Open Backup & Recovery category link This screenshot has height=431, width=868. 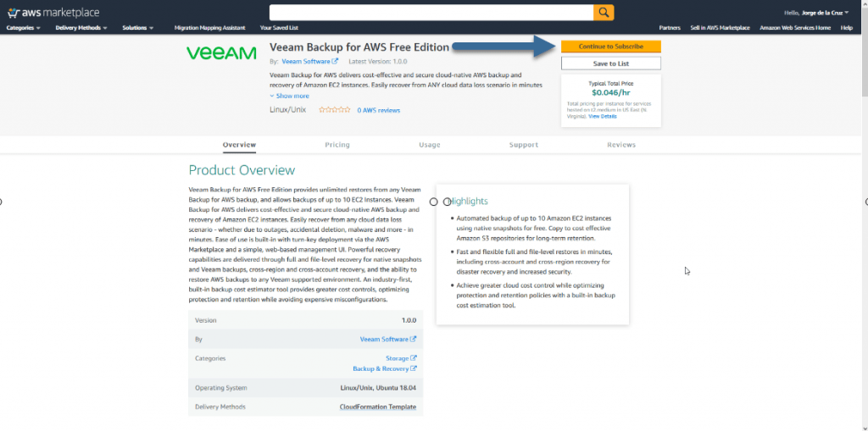pyautogui.click(x=385, y=369)
